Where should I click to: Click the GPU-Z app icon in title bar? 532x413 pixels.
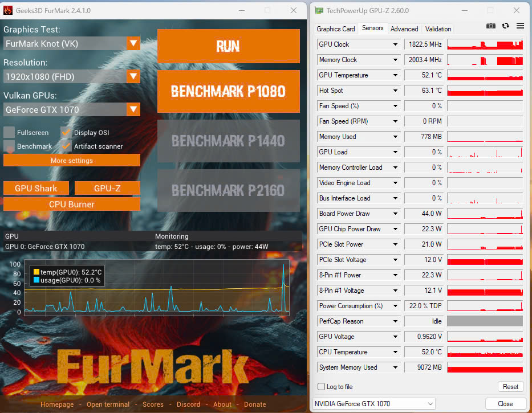(x=319, y=10)
